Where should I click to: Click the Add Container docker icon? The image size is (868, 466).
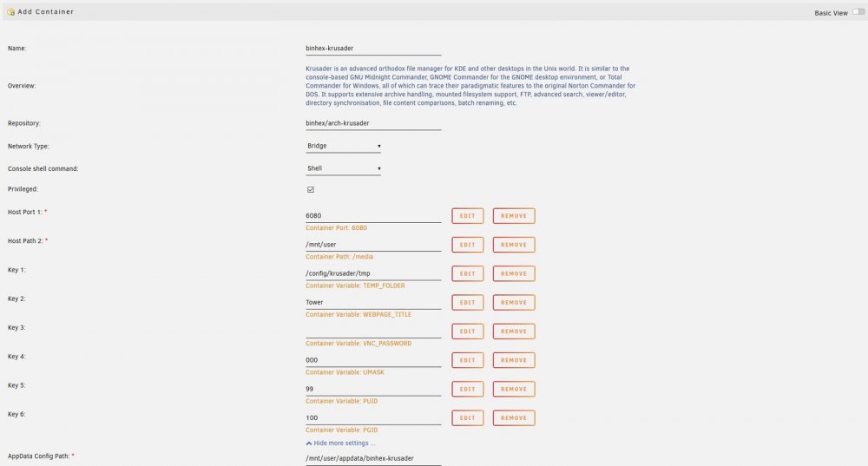click(10, 11)
